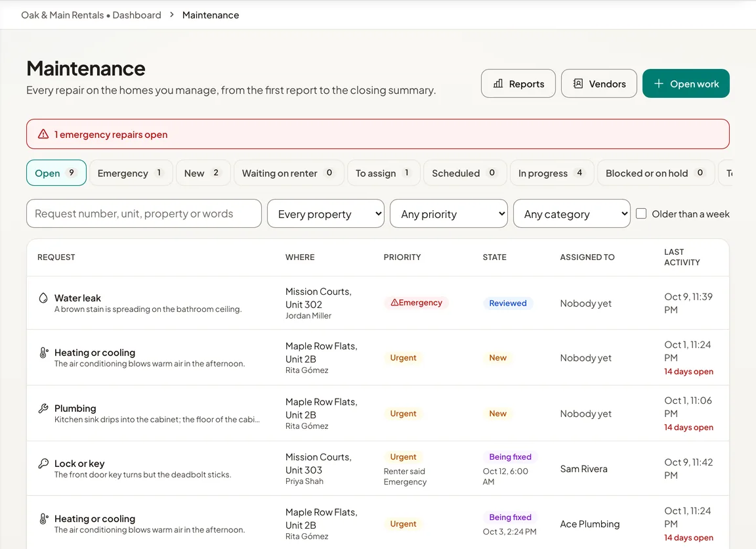Click the water droplet icon beside Water leak
Screen dimensions: 756x549
pos(43,297)
